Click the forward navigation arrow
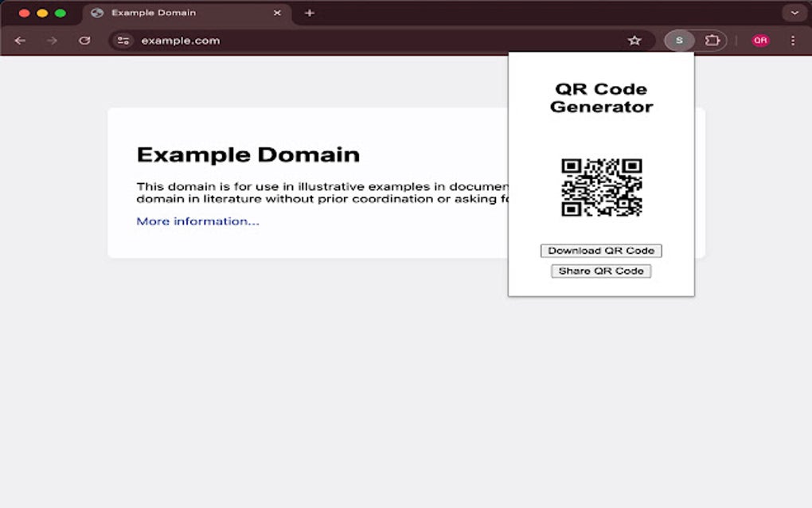 coord(51,40)
